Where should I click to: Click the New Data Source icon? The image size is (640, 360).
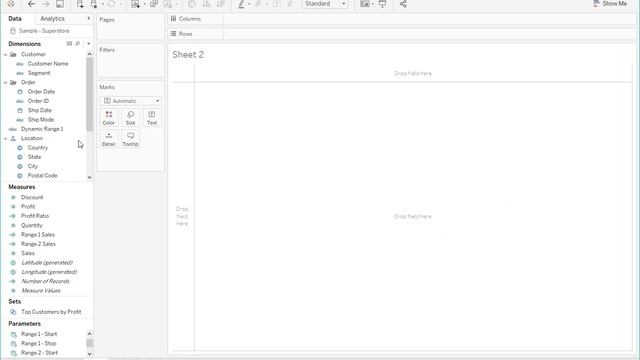click(80, 4)
